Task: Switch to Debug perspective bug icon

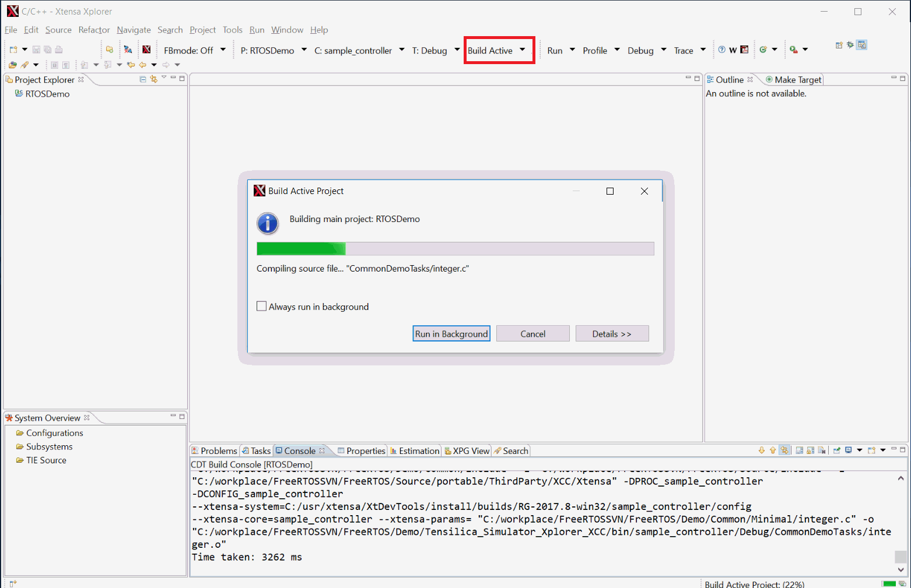Action: 850,45
